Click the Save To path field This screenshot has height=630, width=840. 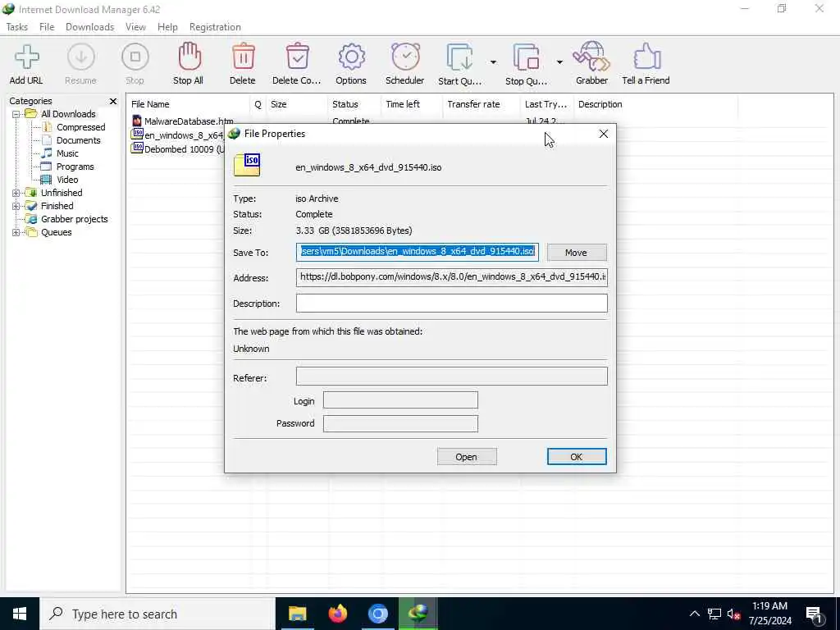[x=418, y=252]
